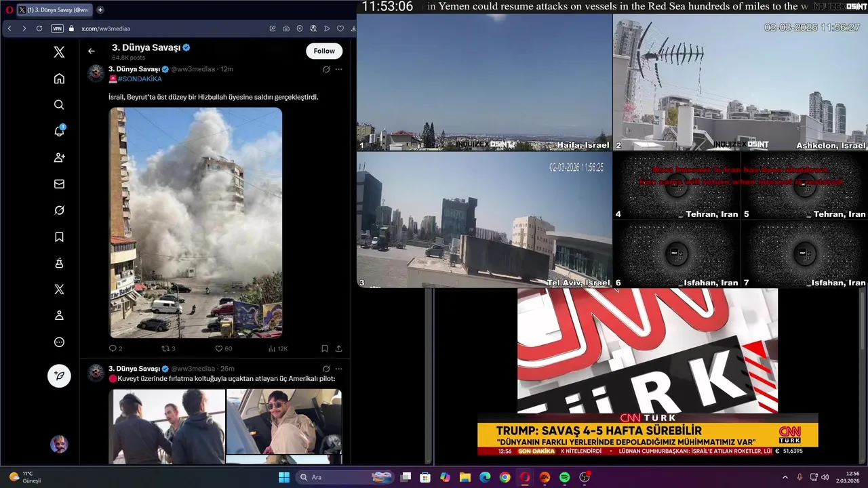Open X Messages envelope
The height and width of the screenshot is (488, 868).
[59, 184]
